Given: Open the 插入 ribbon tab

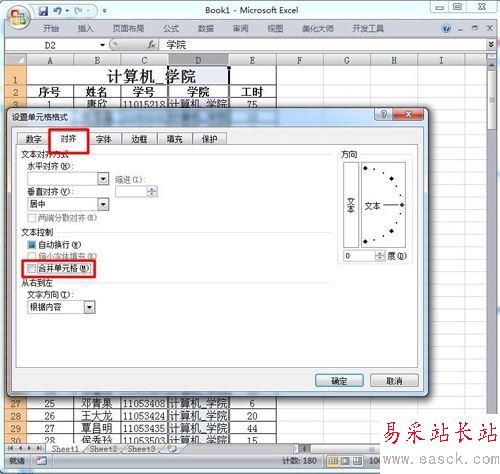Looking at the screenshot, I should tap(85, 29).
